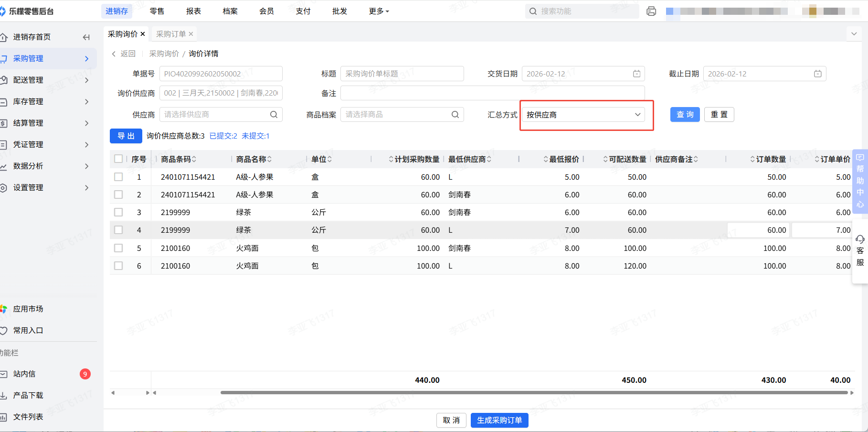This screenshot has width=868, height=432.
Task: Switch to the 报表 top menu
Action: (193, 11)
